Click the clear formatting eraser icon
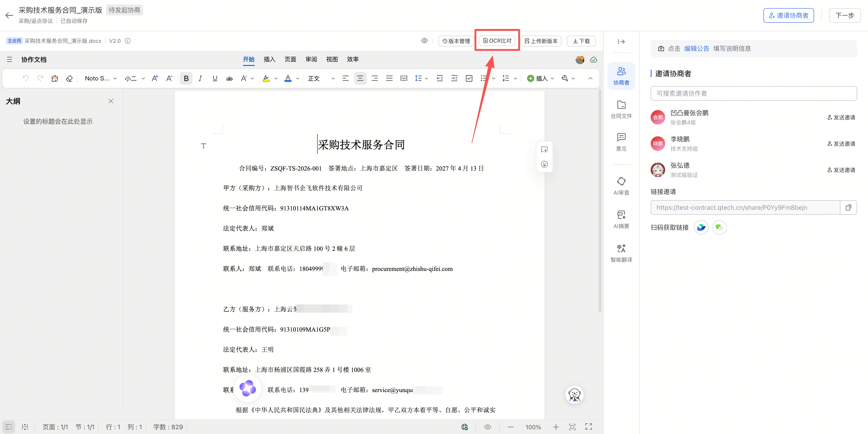The height and width of the screenshot is (434, 868). (x=70, y=79)
